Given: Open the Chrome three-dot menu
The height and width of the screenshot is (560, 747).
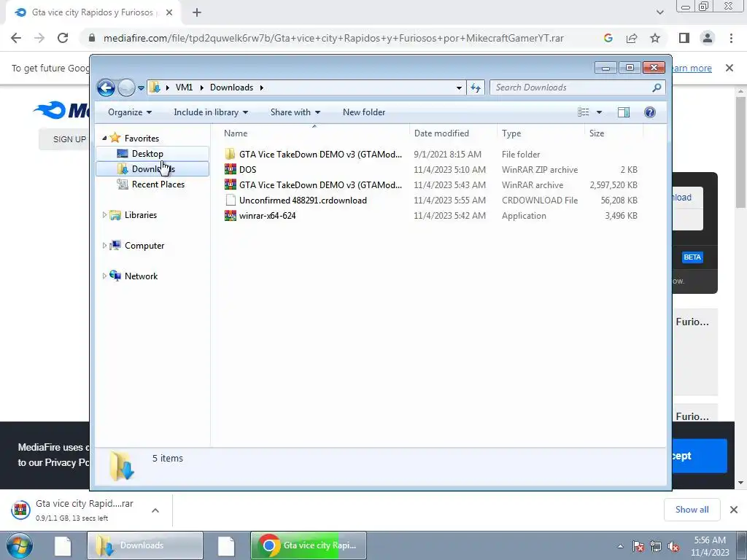Looking at the screenshot, I should 731,38.
